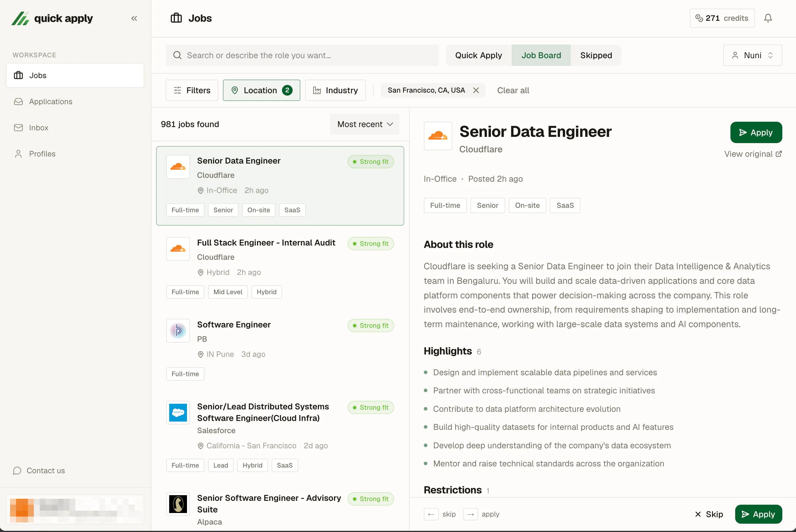
Task: Switch to the Quick Apply tab
Action: click(478, 55)
